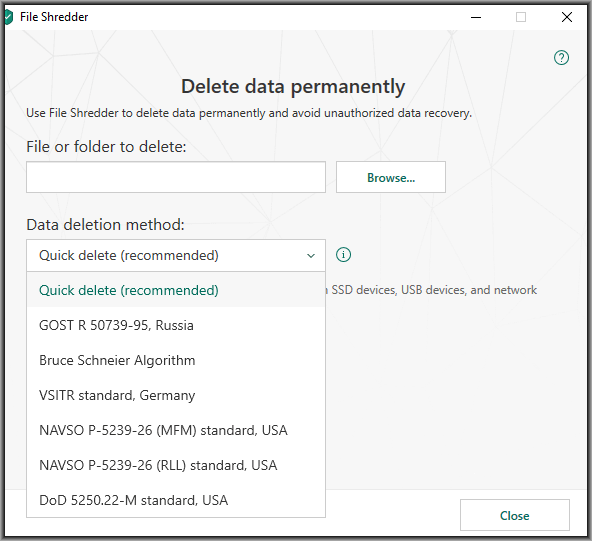Select Quick delete (recommended) from the list
592x541 pixels.
pyautogui.click(x=176, y=290)
